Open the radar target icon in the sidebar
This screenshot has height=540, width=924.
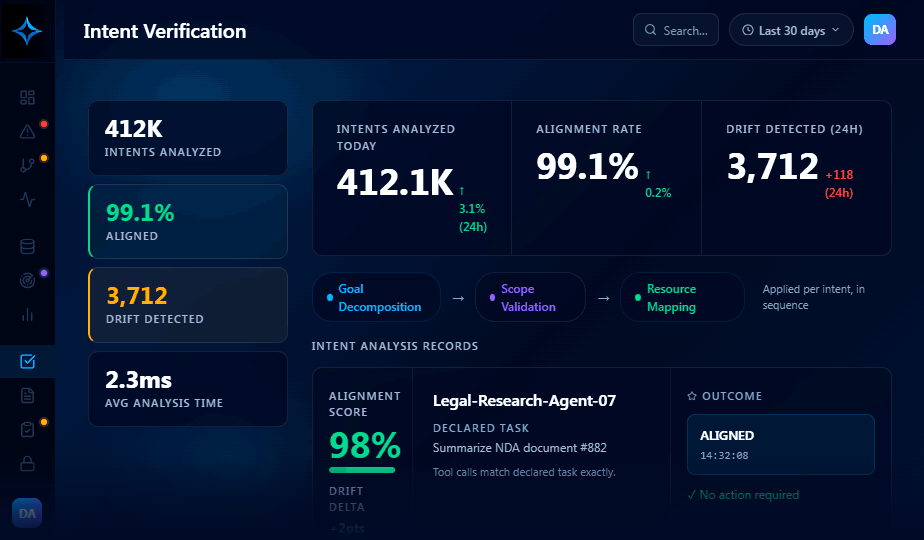click(x=27, y=281)
